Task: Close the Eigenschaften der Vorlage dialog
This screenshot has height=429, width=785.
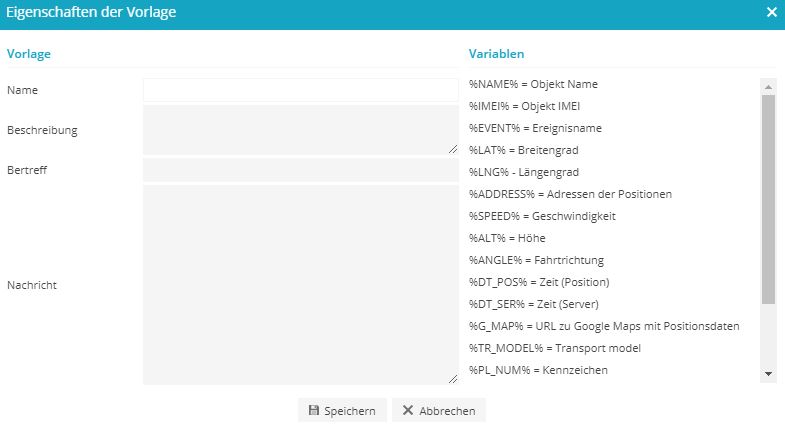Action: [771, 12]
